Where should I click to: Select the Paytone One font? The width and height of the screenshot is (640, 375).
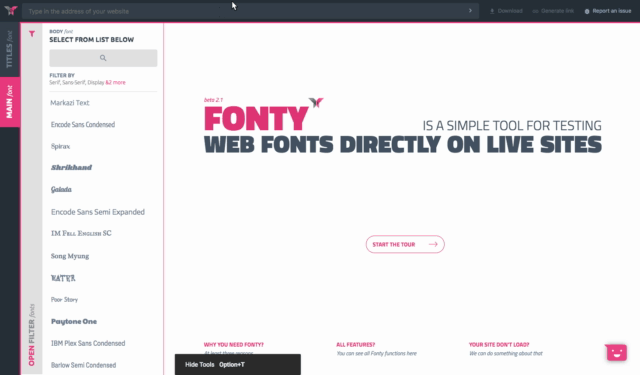point(74,322)
